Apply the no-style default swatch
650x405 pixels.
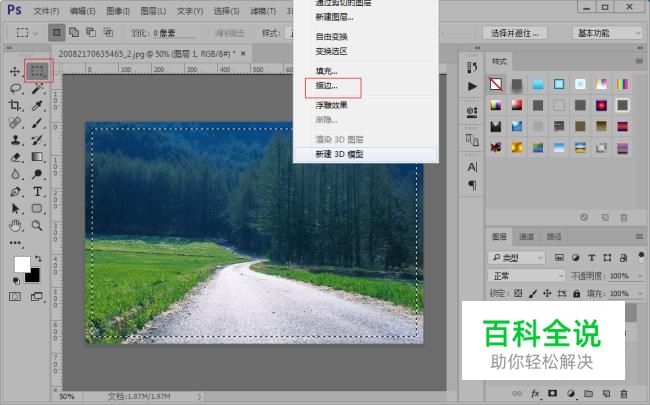[496, 84]
